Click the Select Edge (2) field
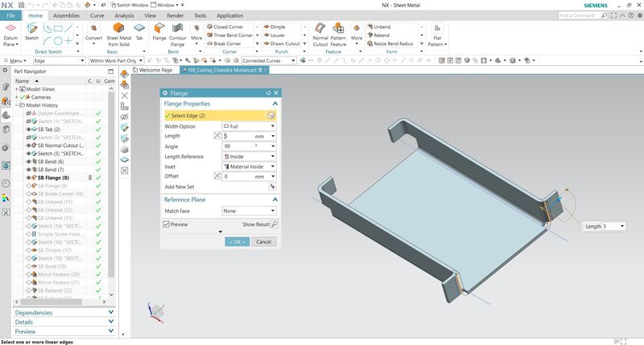The image size is (644, 345). pos(215,116)
